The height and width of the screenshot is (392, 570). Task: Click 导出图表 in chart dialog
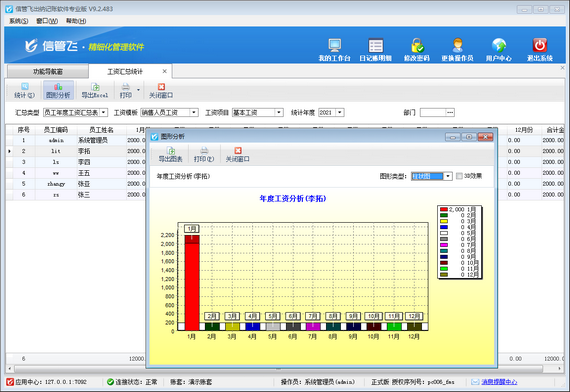point(170,154)
